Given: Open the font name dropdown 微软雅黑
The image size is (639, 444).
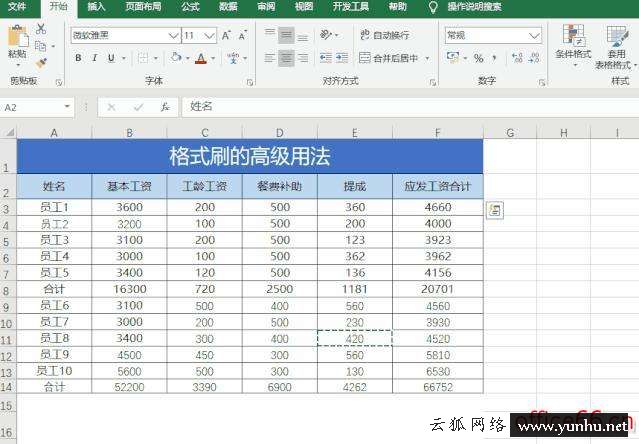Looking at the screenshot, I should [x=174, y=36].
